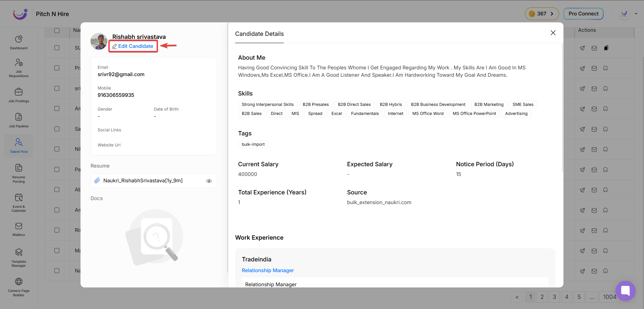Click source bulk_extension_naukri.com text
Screen dimensions: 644x309
(x=379, y=202)
